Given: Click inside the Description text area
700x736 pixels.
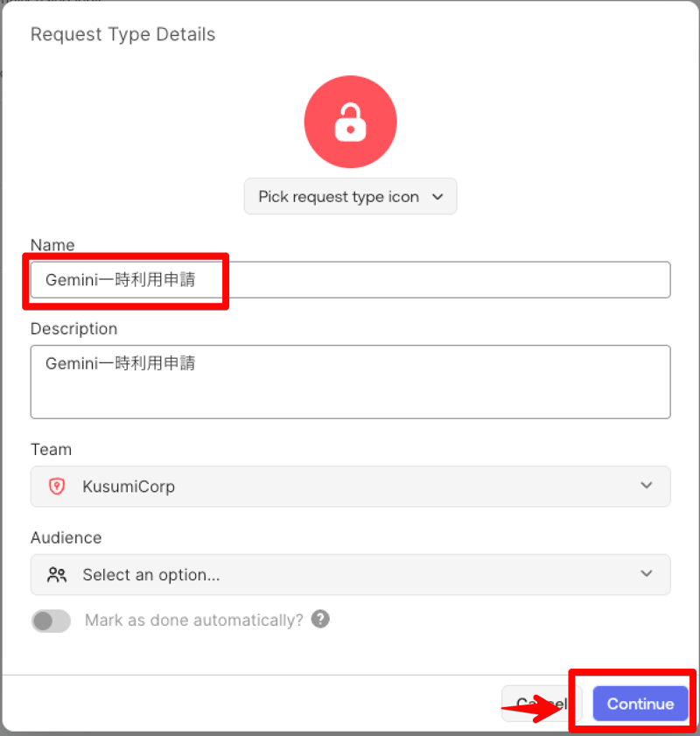Looking at the screenshot, I should (350, 390).
